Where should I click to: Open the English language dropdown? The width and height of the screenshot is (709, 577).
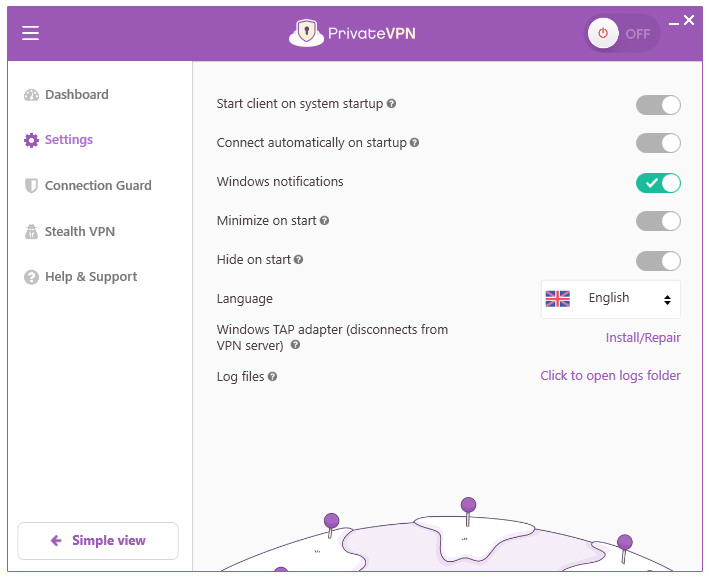tap(611, 299)
